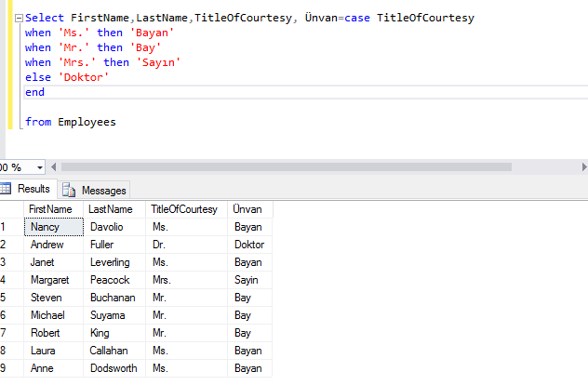Image resolution: width=588 pixels, height=385 pixels.
Task: Select the Dodsworth cell
Action: pos(114,367)
